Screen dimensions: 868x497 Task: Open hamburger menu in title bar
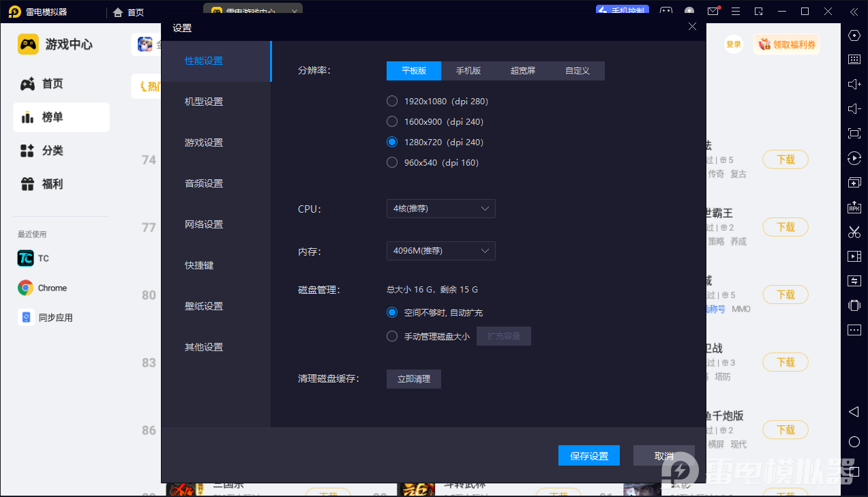tap(736, 12)
